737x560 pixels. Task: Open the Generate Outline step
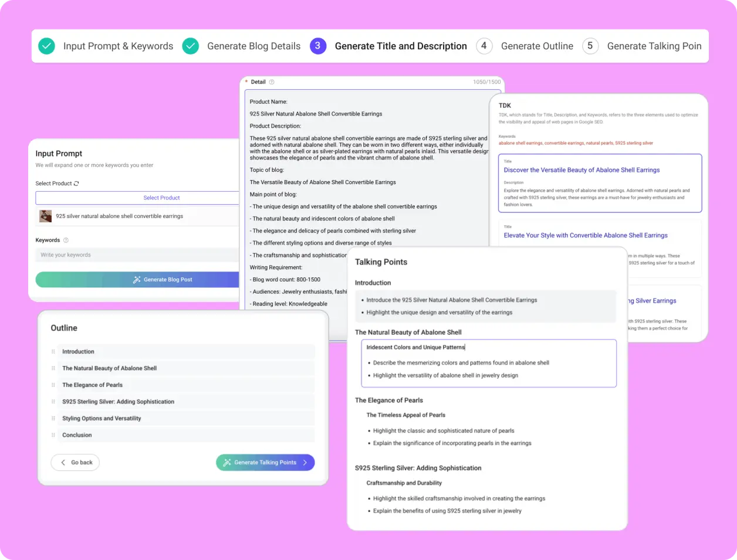(x=536, y=46)
